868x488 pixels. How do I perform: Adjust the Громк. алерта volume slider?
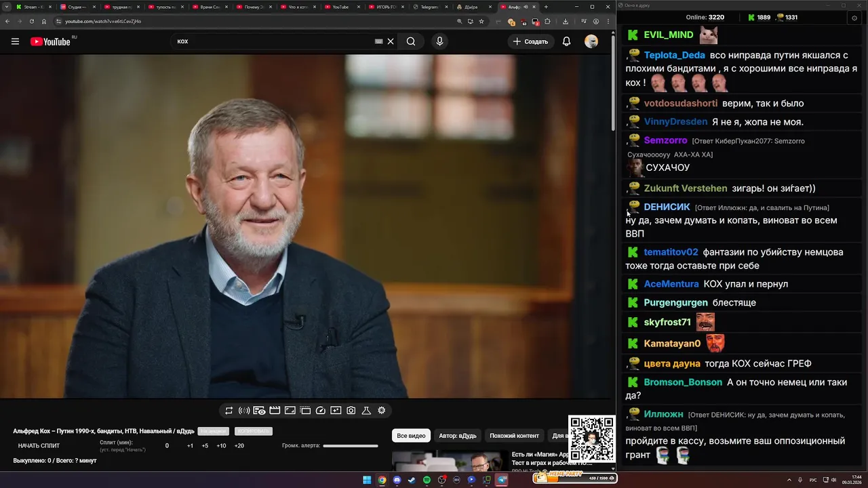[x=351, y=446]
